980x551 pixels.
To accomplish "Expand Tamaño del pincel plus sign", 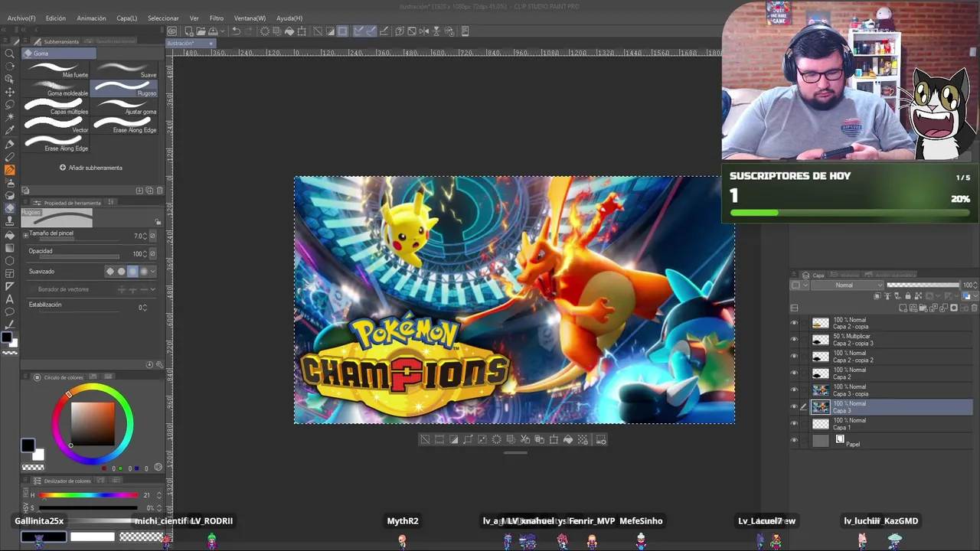I will (x=26, y=236).
